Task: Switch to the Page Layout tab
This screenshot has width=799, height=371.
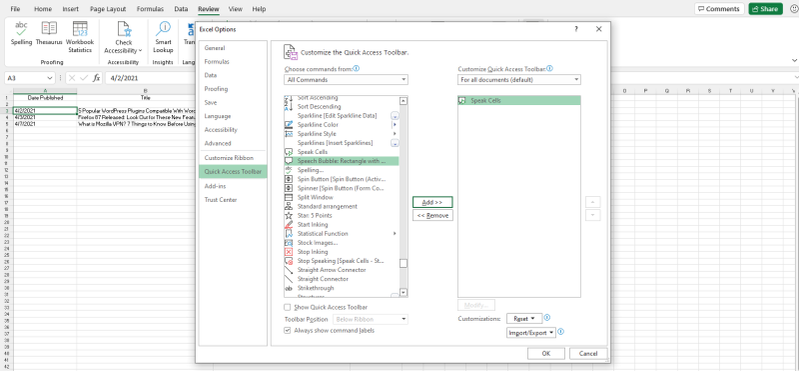Action: point(108,9)
